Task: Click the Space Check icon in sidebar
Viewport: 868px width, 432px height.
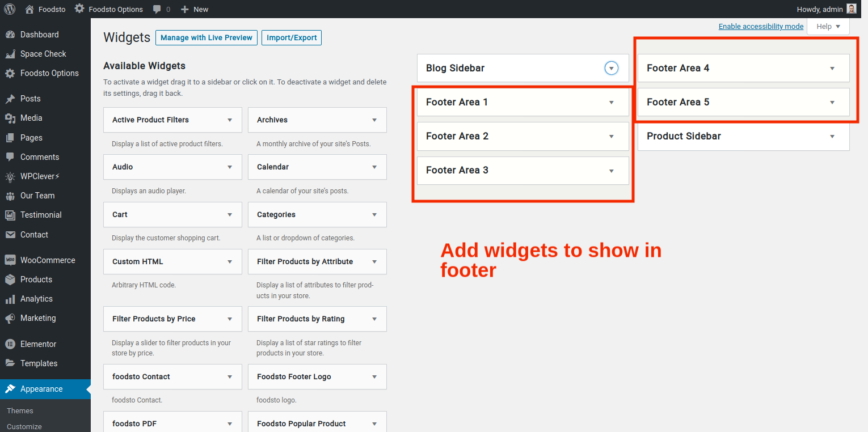Action: click(x=10, y=54)
